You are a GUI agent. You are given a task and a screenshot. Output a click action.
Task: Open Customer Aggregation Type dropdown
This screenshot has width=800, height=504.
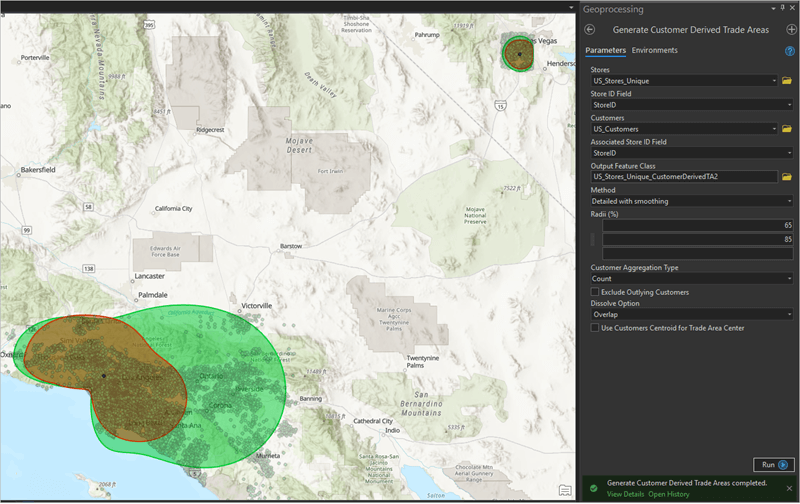point(691,279)
